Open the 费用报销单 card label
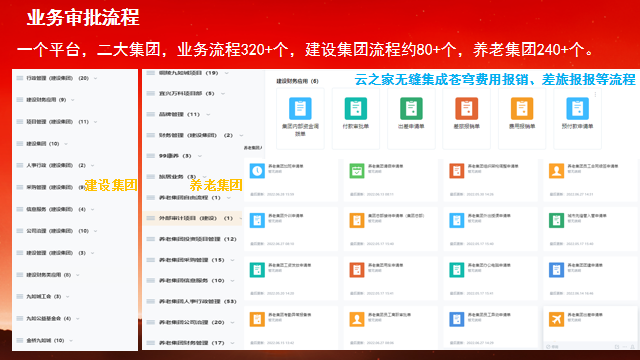The width and height of the screenshot is (640, 360). 522,127
